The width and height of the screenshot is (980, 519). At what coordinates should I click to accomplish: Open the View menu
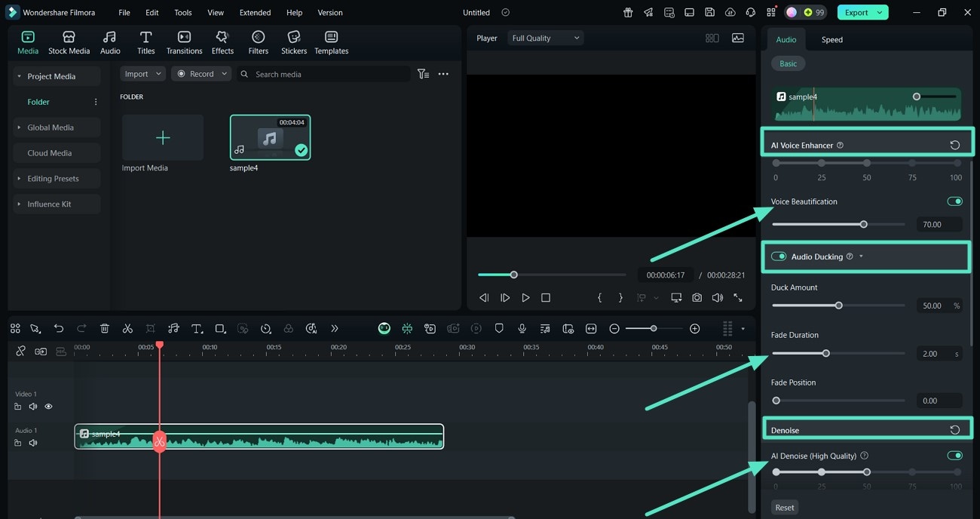tap(216, 13)
